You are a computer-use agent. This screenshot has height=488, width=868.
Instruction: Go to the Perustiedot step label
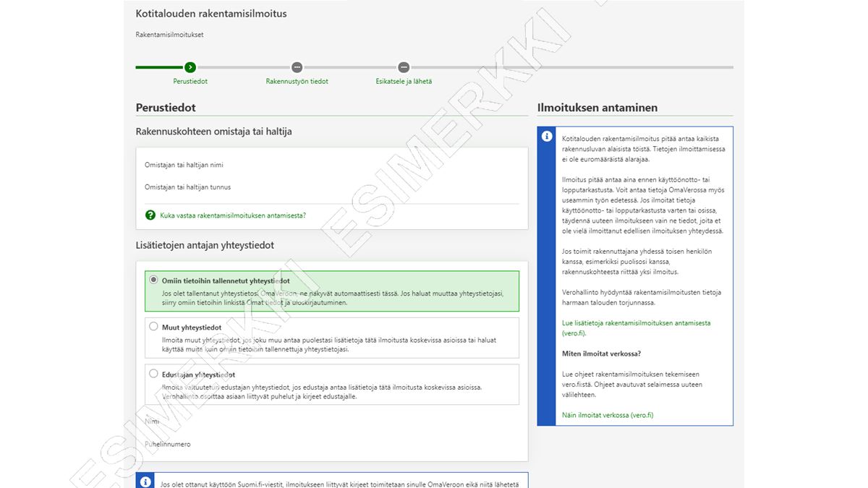coord(190,82)
